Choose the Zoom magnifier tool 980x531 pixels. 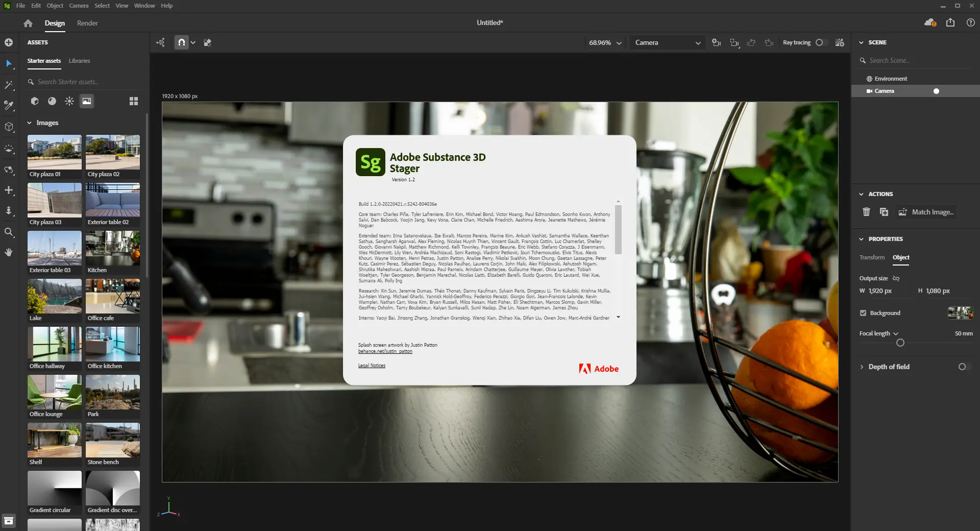9,232
